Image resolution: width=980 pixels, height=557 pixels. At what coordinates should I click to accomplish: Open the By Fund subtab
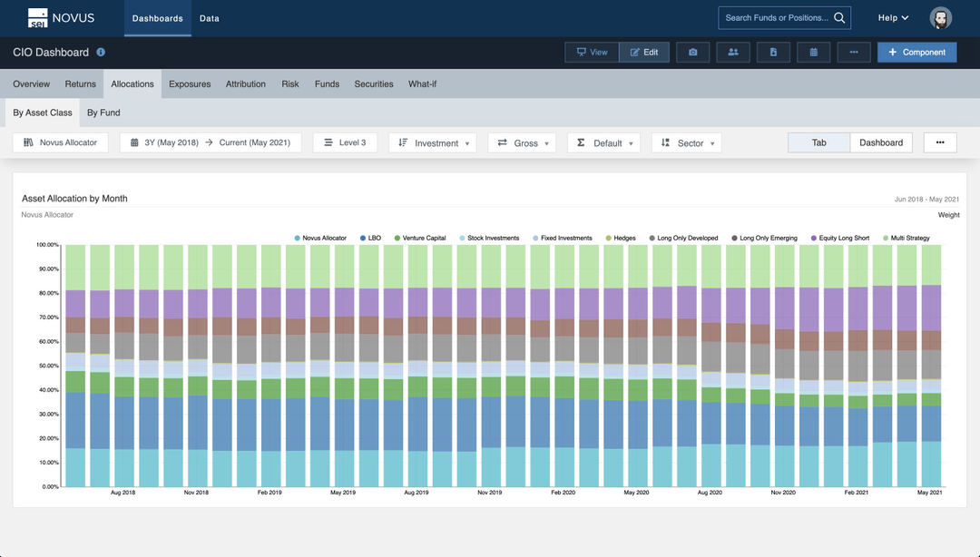click(103, 112)
